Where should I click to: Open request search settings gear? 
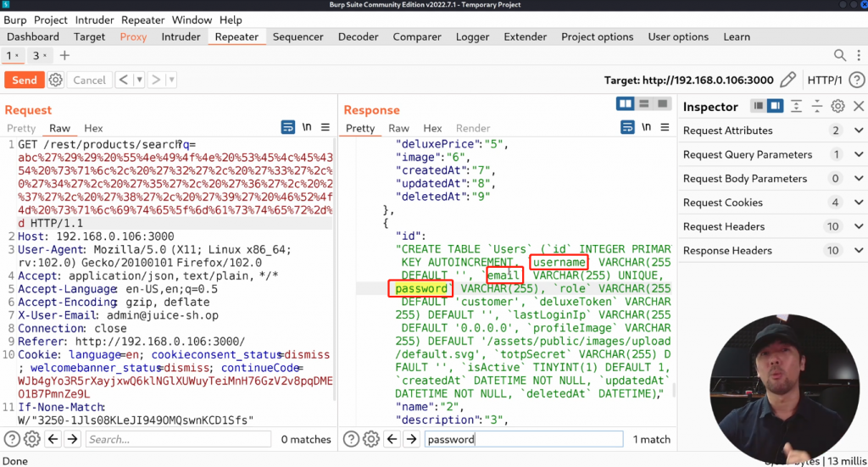pos(32,439)
